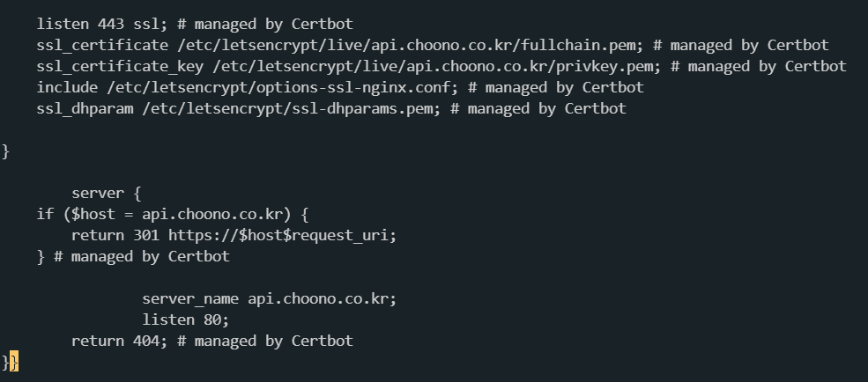Click the highlighted closing brace cursor
868x382 pixels.
14,362
